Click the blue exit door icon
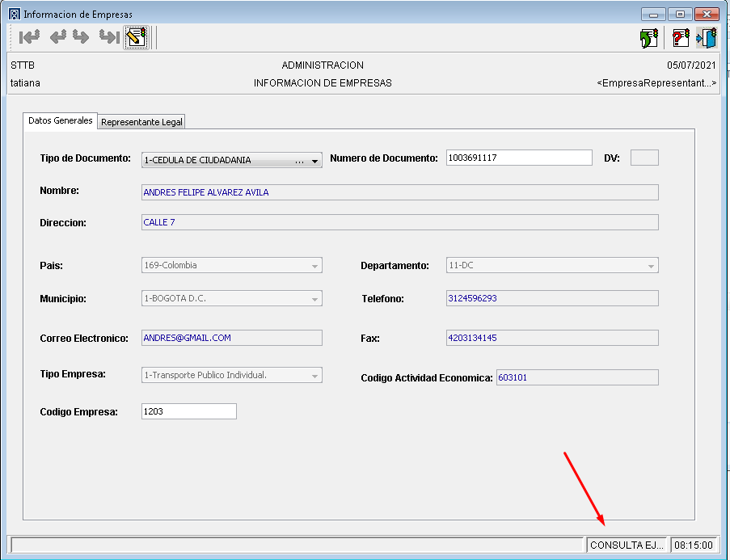 pyautogui.click(x=707, y=38)
